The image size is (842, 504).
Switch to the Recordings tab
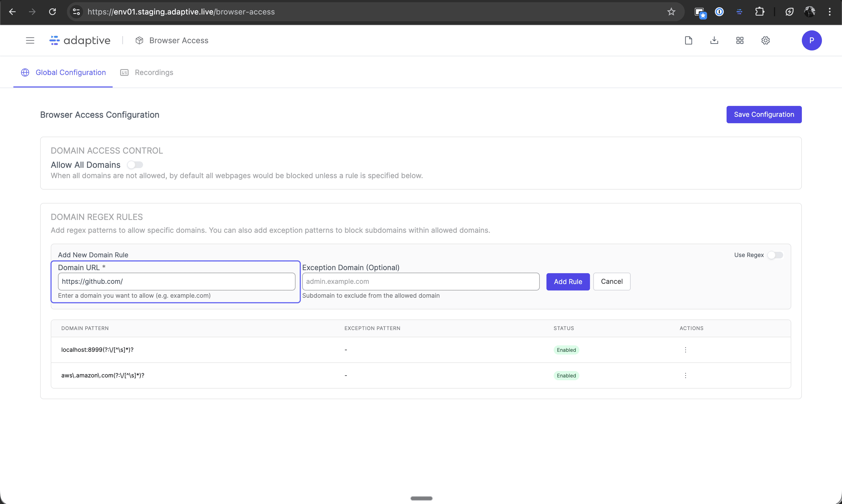(146, 72)
